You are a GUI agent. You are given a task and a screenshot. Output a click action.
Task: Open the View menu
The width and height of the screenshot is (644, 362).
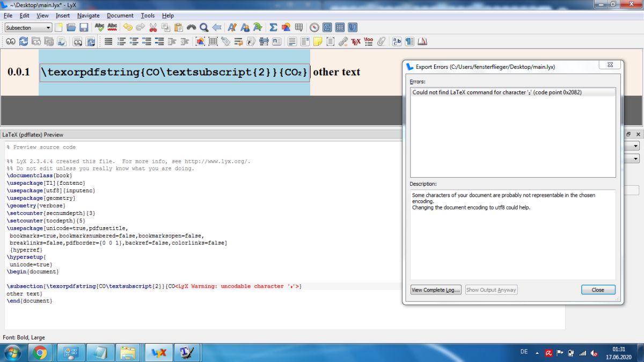(x=42, y=16)
